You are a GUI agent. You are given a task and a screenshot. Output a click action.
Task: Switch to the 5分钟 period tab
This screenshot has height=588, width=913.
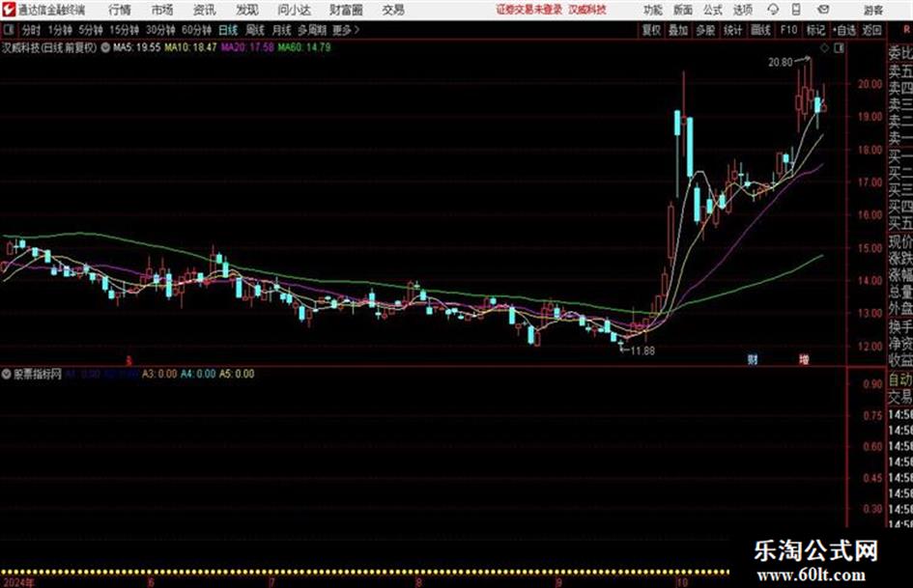point(90,30)
